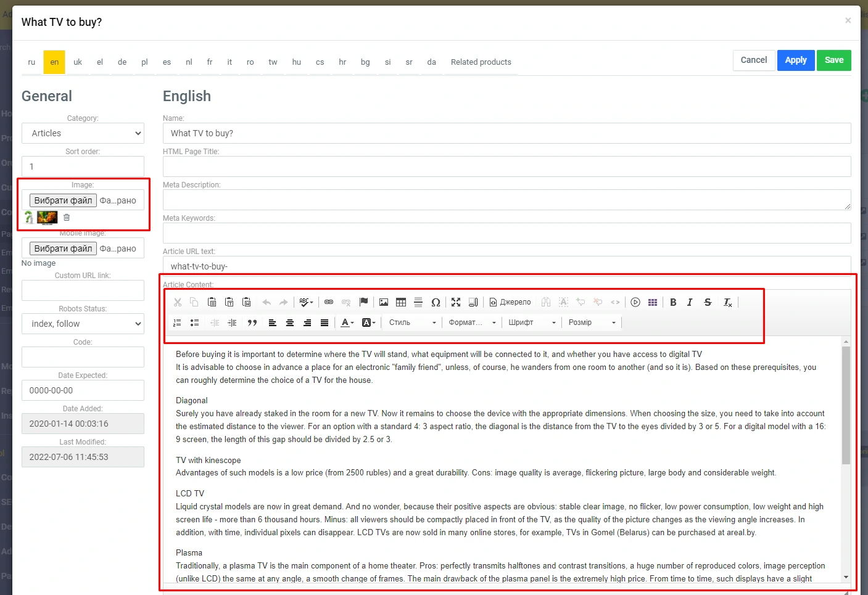868x595 pixels.
Task: Expand the Robots Status dropdown
Action: click(x=83, y=324)
